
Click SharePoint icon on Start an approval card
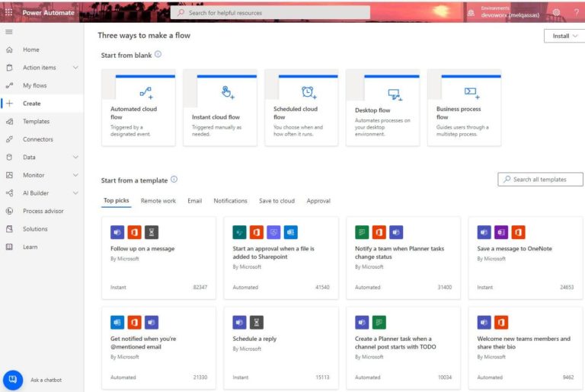click(x=239, y=232)
